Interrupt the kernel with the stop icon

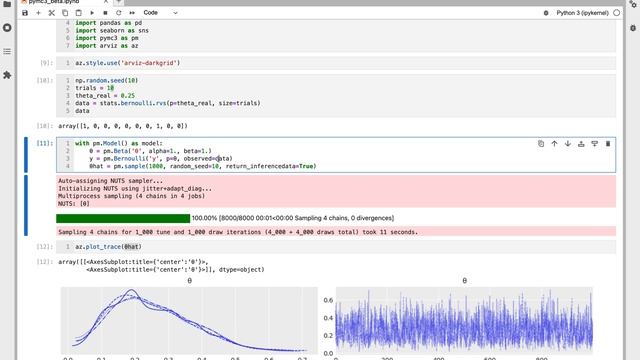105,13
